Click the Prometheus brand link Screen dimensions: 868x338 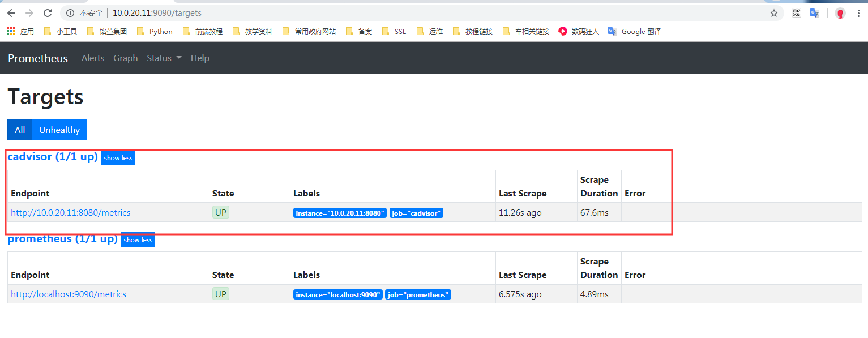point(38,58)
